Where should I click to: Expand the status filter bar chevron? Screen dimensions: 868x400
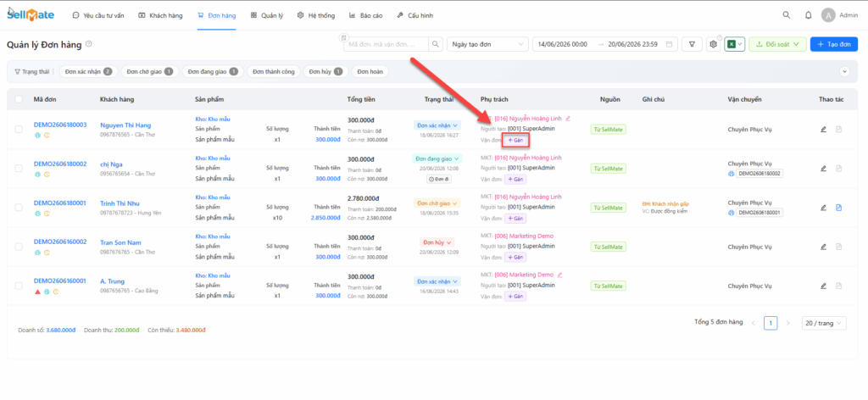pyautogui.click(x=844, y=71)
